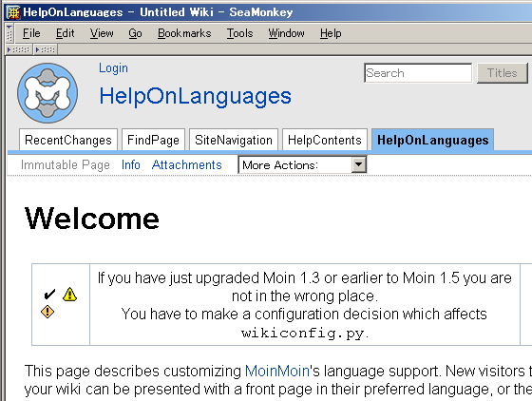Expand the second collapsed toolbar grippy
The width and height of the screenshot is (532, 401).
46,49
